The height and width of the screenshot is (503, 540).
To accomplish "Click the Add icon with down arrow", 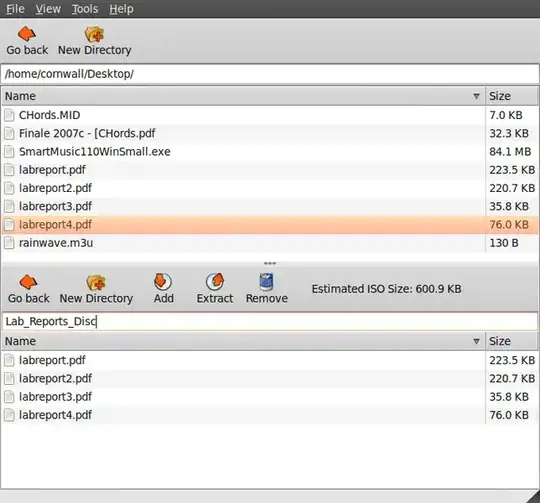I will point(163,281).
